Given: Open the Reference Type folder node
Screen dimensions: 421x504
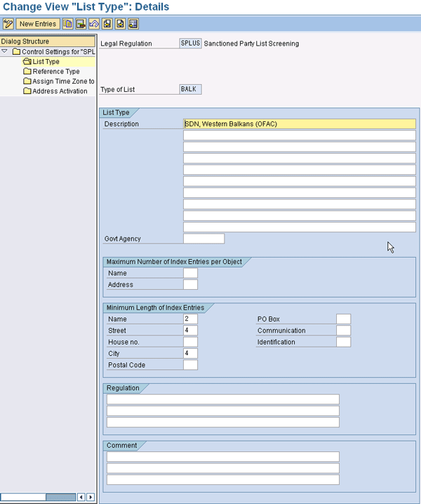Looking at the screenshot, I should click(x=55, y=72).
